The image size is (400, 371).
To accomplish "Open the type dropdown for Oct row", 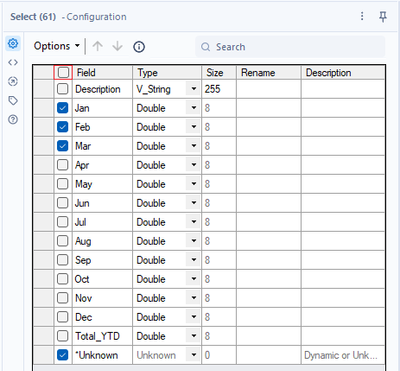I will pos(193,279).
